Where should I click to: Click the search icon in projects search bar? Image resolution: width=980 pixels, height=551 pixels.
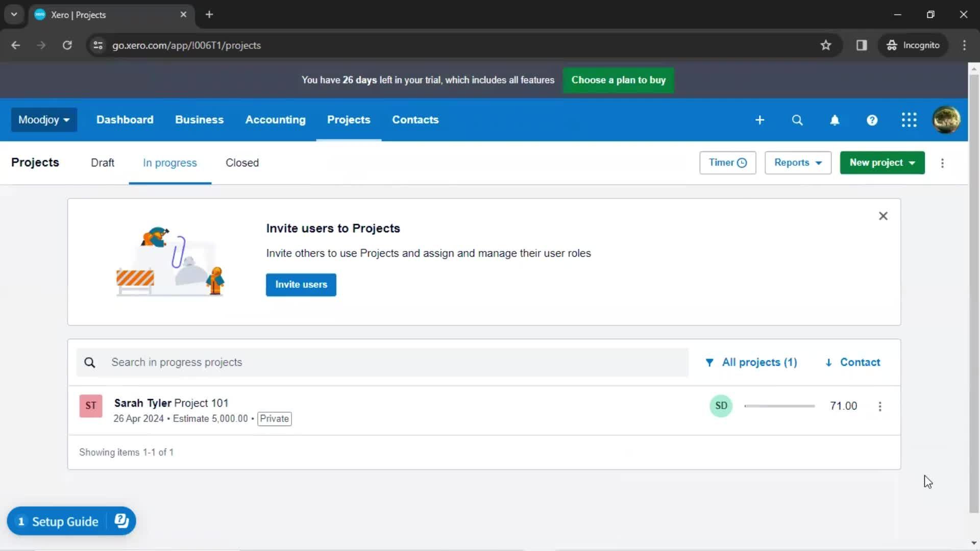[90, 363]
